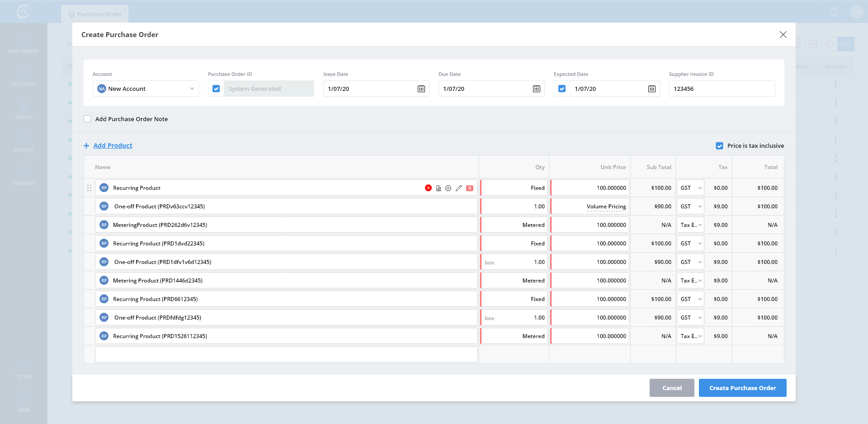The image size is (868, 424).
Task: Switch to the Purchase Order tab
Action: coord(95,14)
